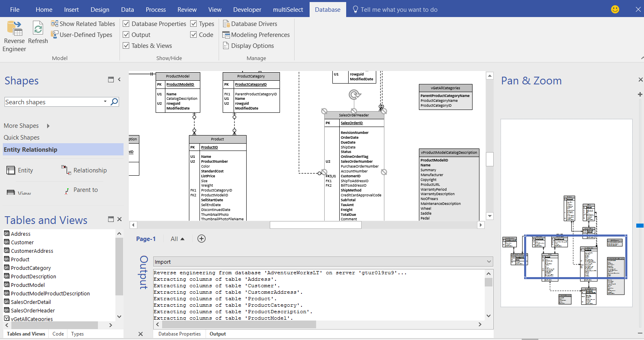644x340 pixels.
Task: Click the SalesOrderHeader entity title
Action: point(354,115)
